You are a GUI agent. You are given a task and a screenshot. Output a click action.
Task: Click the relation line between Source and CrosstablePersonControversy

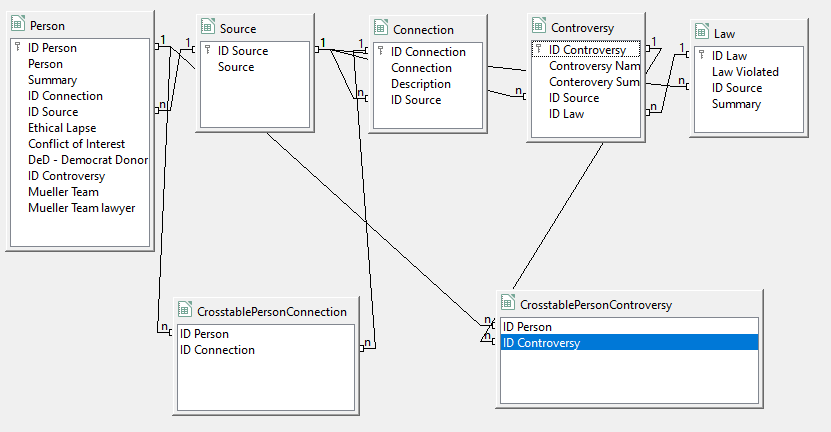pos(371,227)
